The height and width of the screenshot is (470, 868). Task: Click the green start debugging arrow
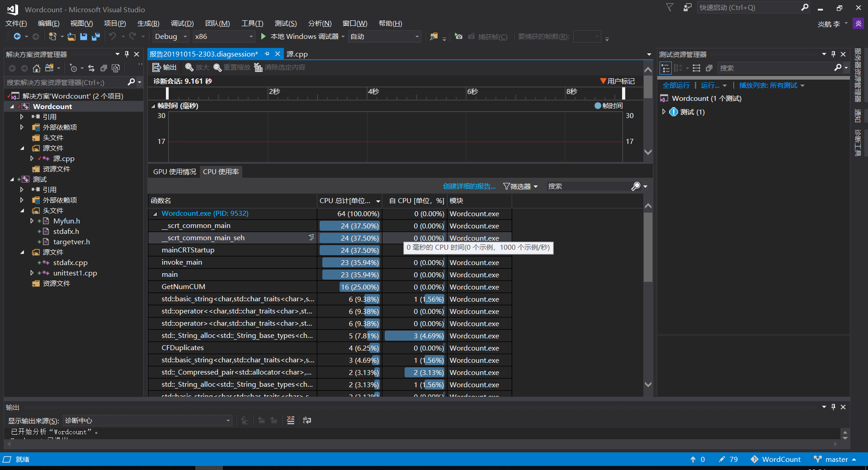264,36
